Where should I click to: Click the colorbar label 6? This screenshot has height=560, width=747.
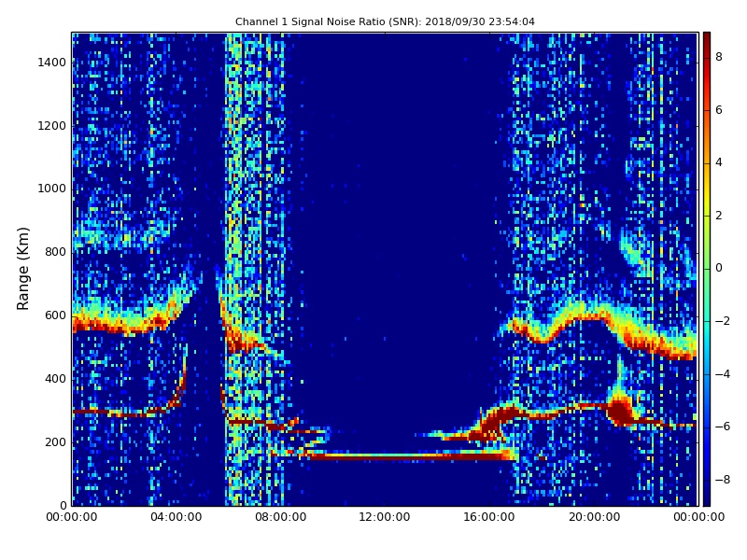(x=719, y=110)
